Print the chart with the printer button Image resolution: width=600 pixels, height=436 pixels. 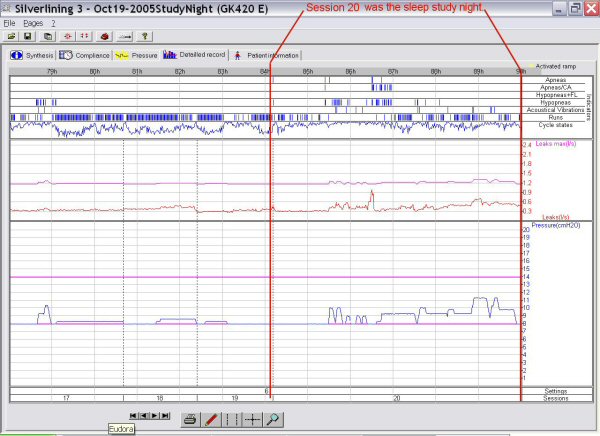click(x=190, y=420)
